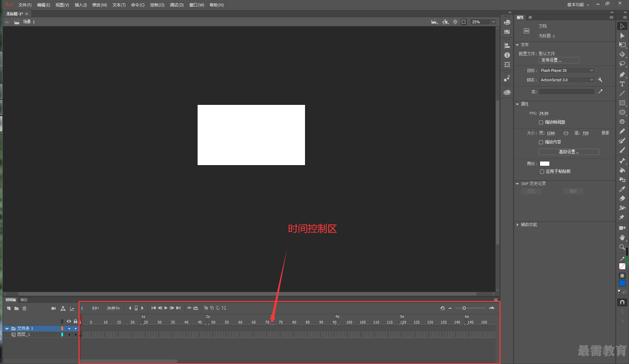This screenshot has width=629, height=364.
Task: Toggle visibility dot of 图层_1
Action: (69, 335)
